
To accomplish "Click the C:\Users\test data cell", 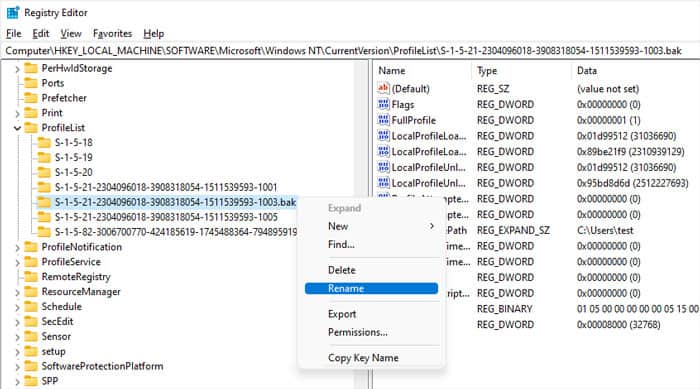I will tap(605, 230).
